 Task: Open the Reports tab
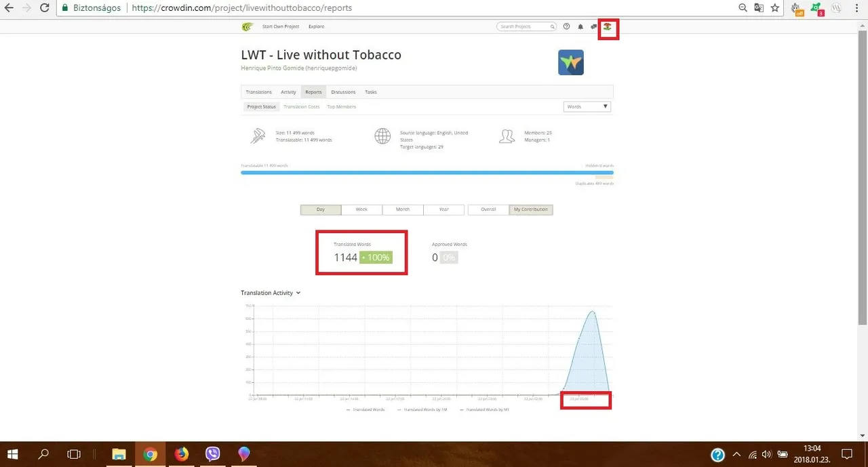(x=313, y=92)
